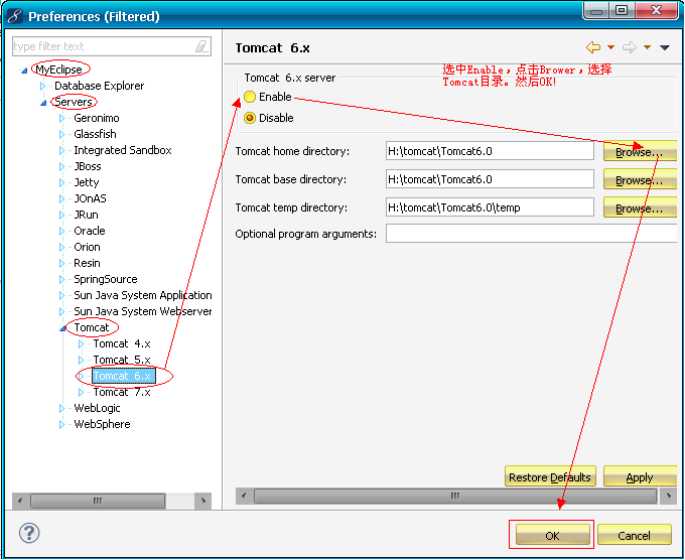Click the settings panel scroll right arrow
The width and height of the screenshot is (685, 560).
point(668,496)
